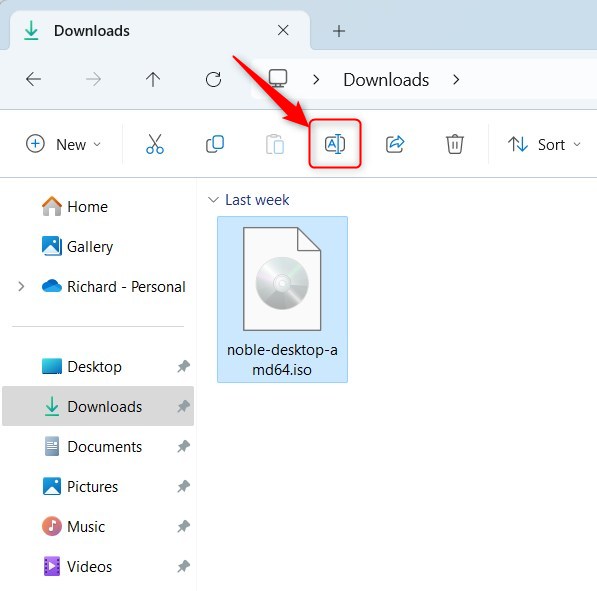Open Pictures in the sidebar
The image size is (597, 591).
(x=80, y=486)
